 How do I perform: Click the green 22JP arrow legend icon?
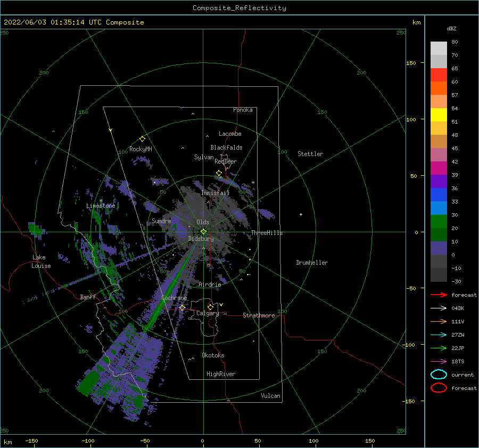439,348
